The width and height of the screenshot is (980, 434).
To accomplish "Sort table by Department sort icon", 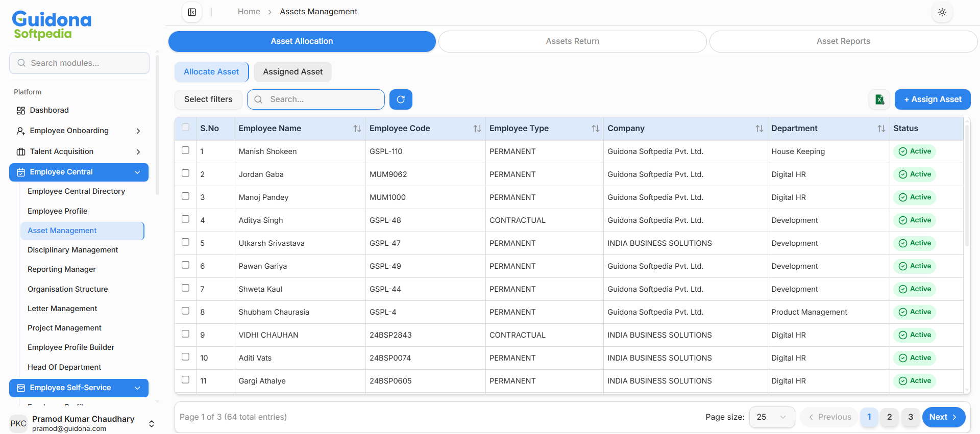I will point(881,129).
